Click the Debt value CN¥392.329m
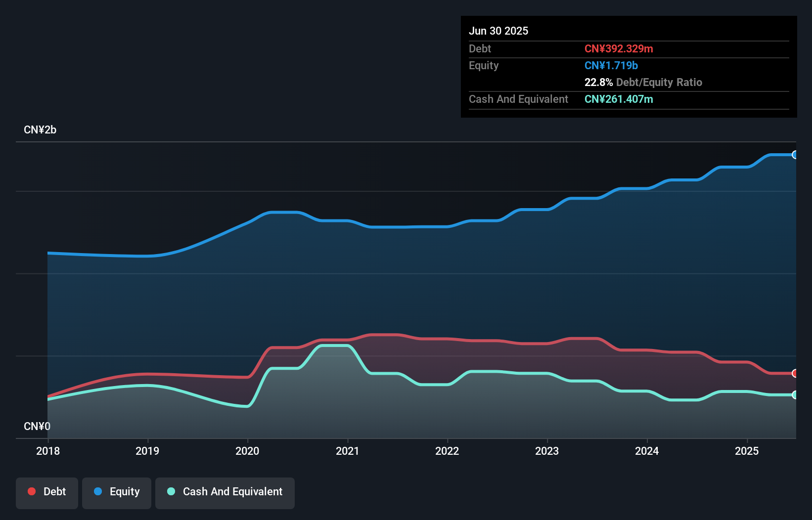The width and height of the screenshot is (812, 520). pyautogui.click(x=619, y=48)
